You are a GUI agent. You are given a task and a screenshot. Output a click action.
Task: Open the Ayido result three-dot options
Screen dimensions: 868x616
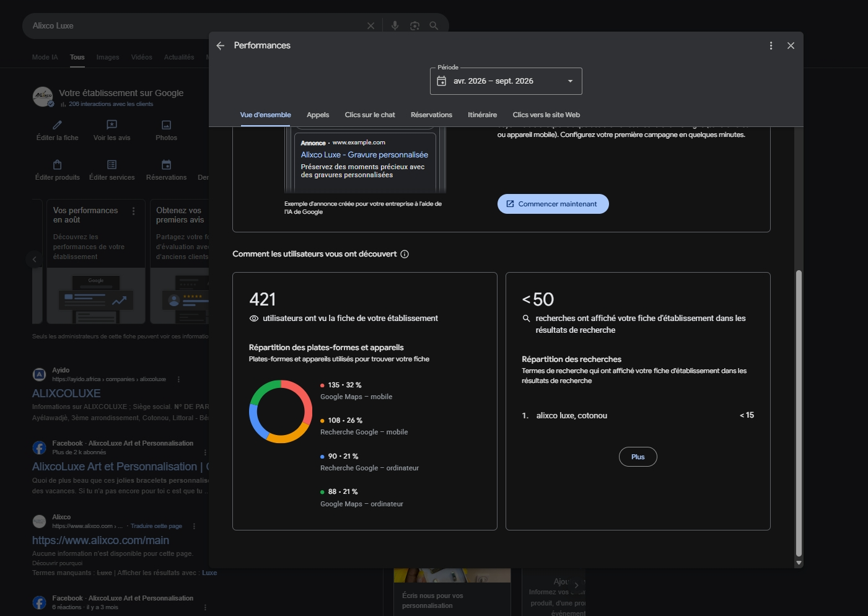[178, 379]
